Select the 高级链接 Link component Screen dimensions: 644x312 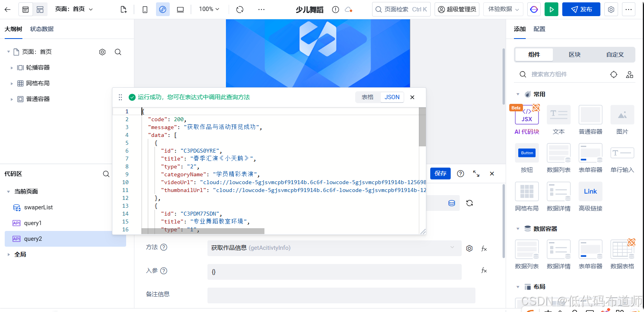[591, 197]
